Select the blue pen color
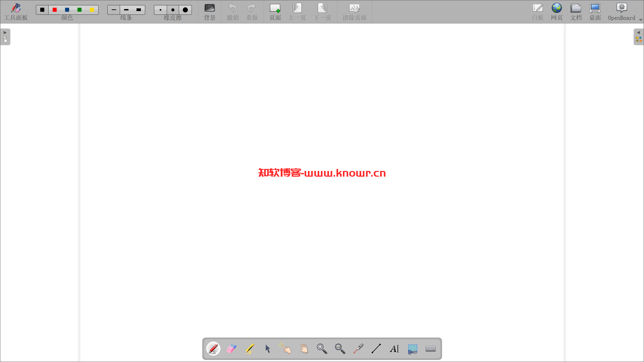This screenshot has height=362, width=644. coord(67,10)
